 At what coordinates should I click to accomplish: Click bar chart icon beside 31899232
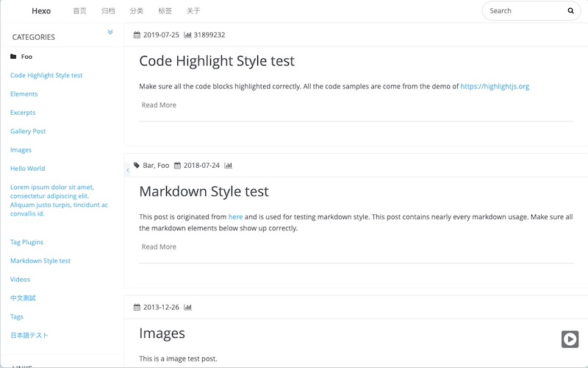click(x=187, y=35)
